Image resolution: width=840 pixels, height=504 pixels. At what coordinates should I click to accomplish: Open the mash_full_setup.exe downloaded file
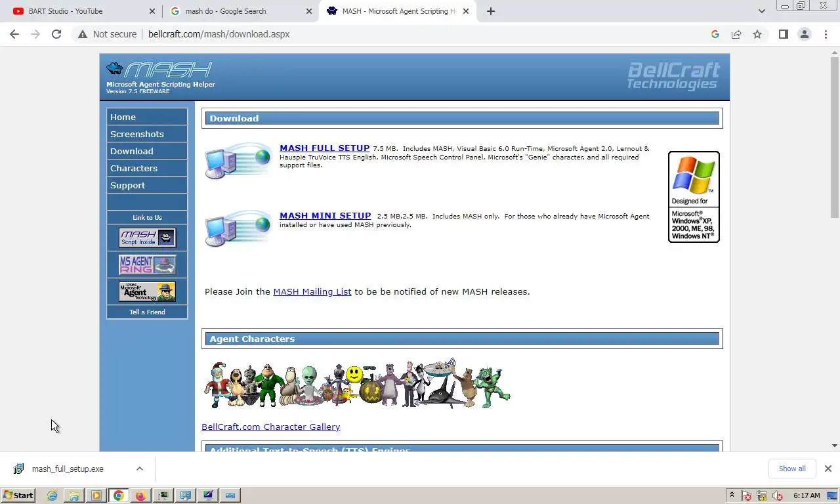pyautogui.click(x=68, y=469)
